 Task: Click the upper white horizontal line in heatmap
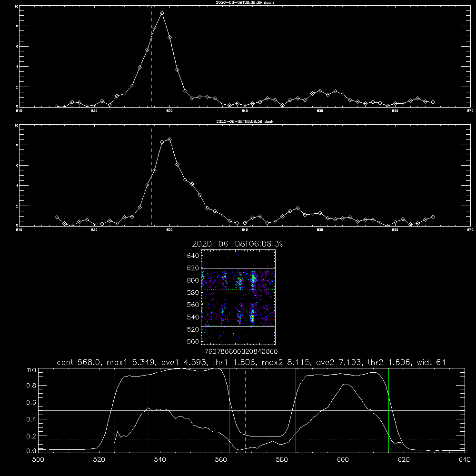[x=238, y=268]
